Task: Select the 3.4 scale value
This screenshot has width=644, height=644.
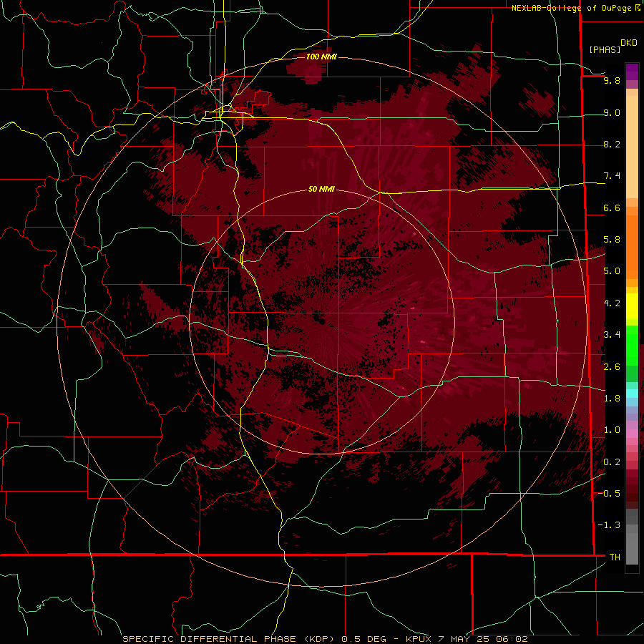Action: click(x=612, y=335)
